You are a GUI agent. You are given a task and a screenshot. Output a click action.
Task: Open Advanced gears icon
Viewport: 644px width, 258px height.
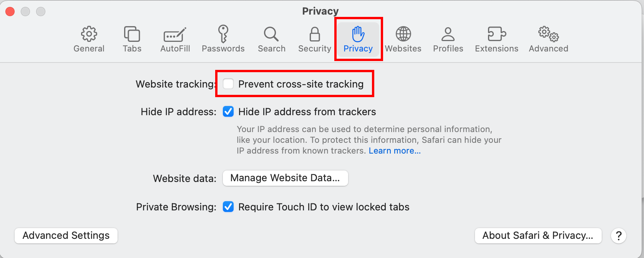coord(548,35)
